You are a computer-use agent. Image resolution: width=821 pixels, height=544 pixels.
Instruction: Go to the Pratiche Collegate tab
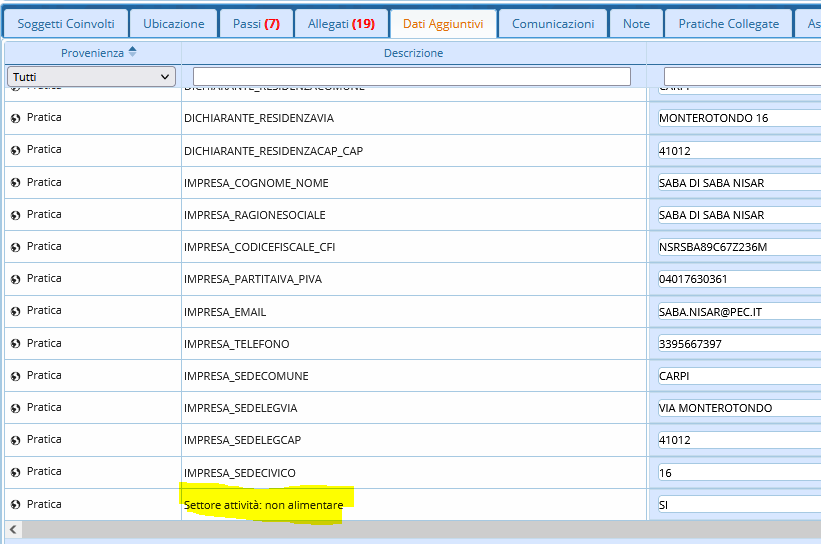[728, 24]
